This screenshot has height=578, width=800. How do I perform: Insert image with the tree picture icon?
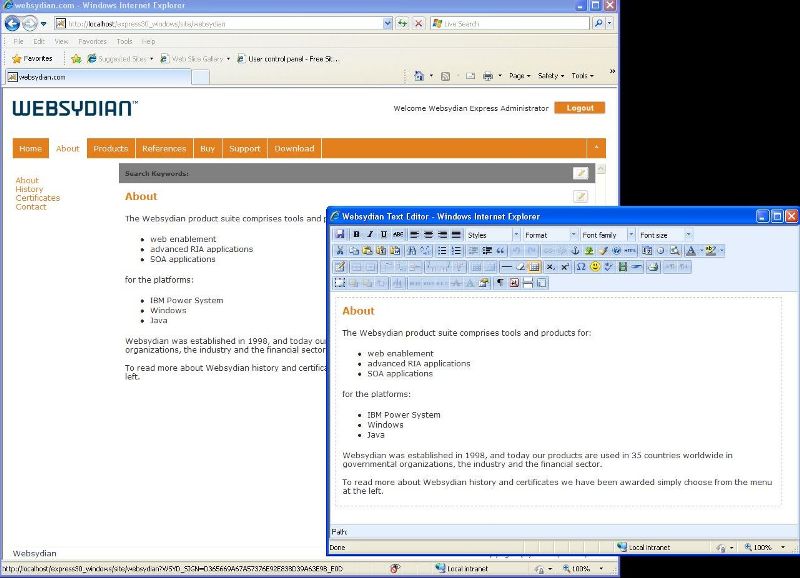coord(589,250)
